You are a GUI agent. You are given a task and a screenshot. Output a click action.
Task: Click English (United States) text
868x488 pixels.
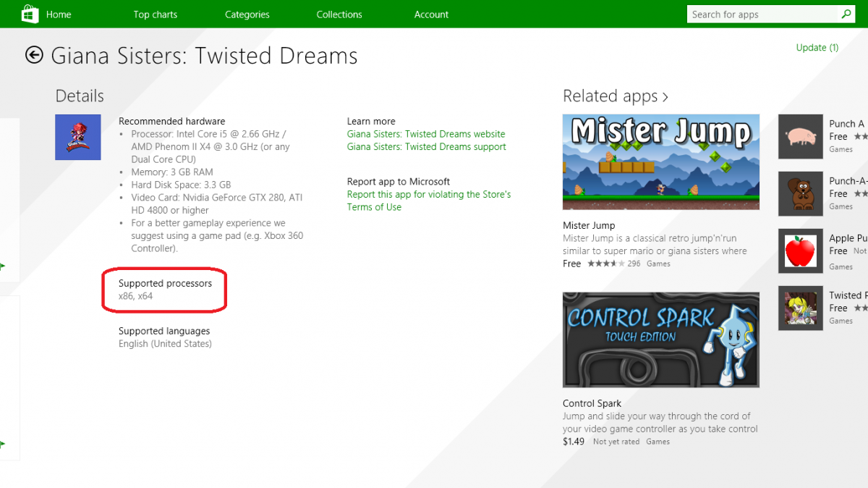click(165, 344)
